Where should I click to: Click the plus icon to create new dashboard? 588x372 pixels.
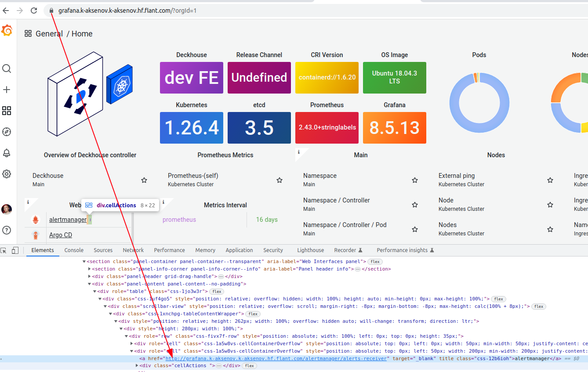tap(7, 90)
